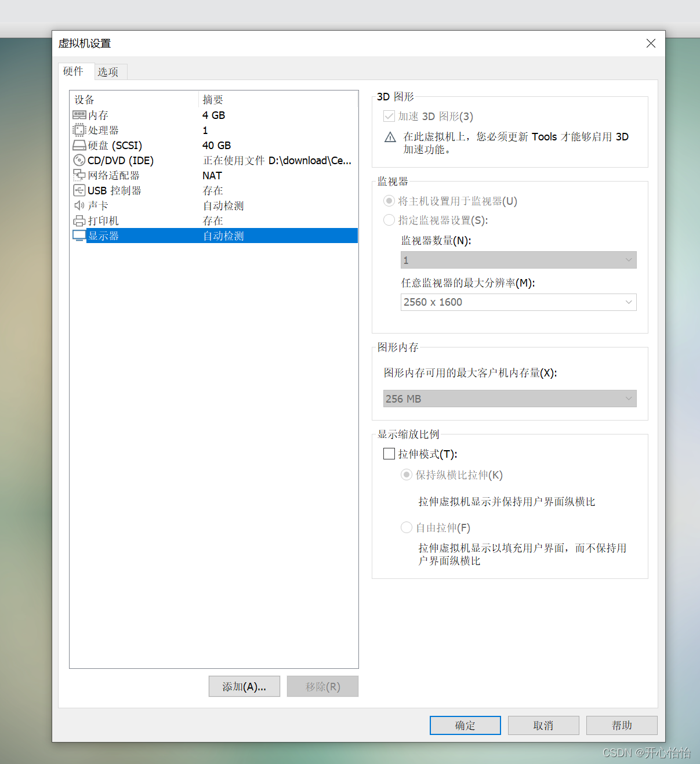Click the 声卡 sound card icon
Viewport: 700px width, 764px height.
pyautogui.click(x=79, y=205)
